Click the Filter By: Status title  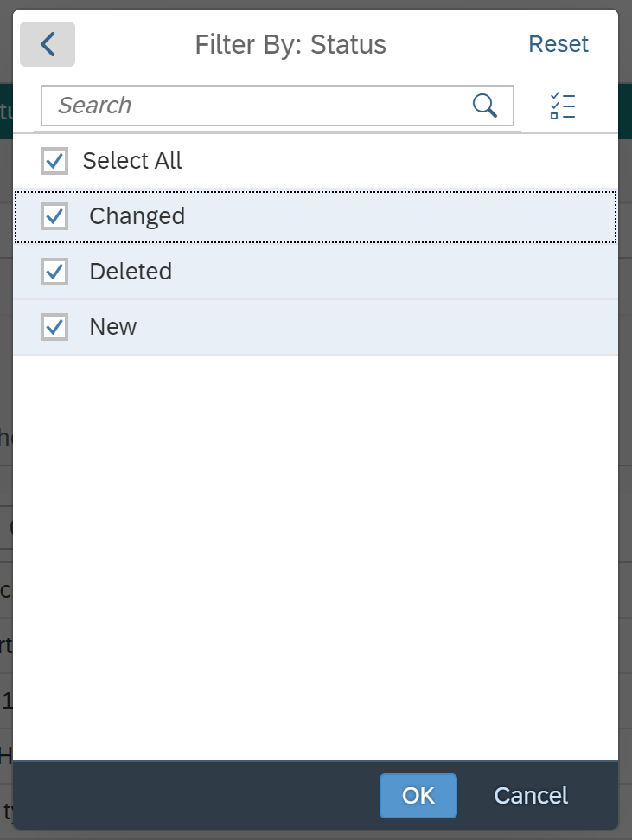pos(290,44)
